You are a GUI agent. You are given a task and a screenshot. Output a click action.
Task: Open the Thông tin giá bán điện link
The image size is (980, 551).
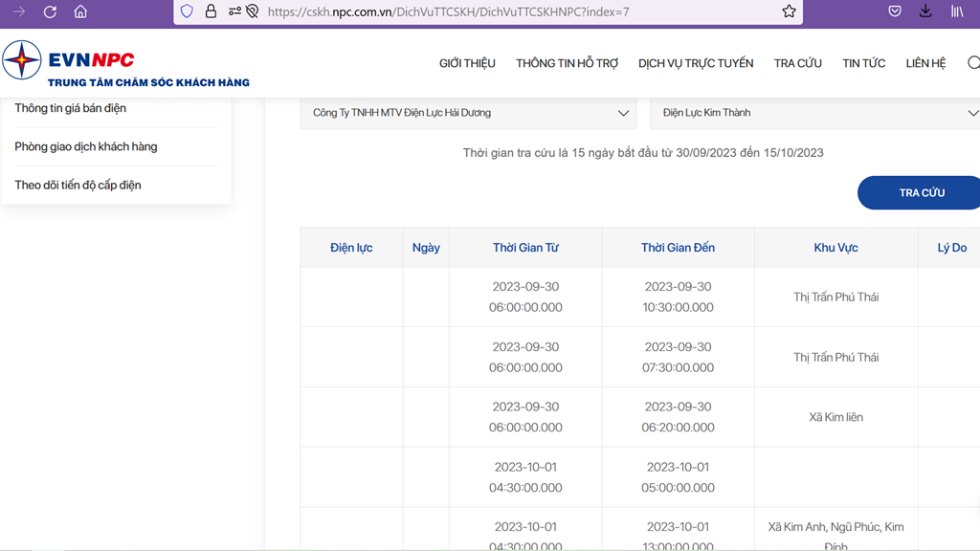point(71,108)
